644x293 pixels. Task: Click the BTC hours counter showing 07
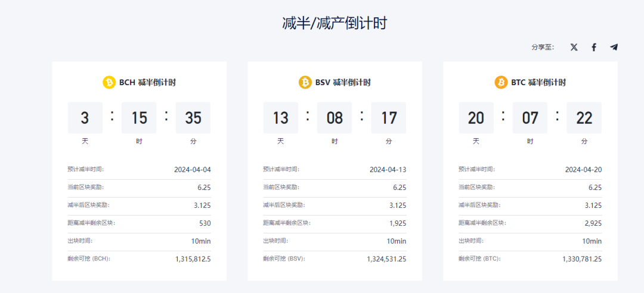[530, 118]
